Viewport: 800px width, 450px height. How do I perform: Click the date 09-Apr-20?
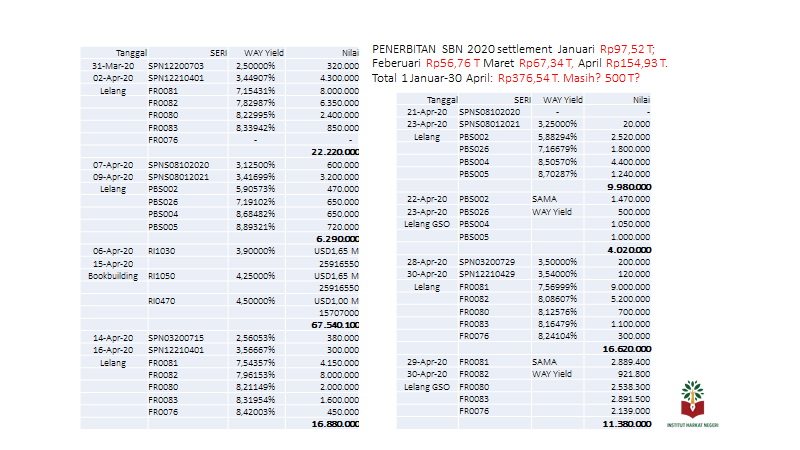[113, 177]
